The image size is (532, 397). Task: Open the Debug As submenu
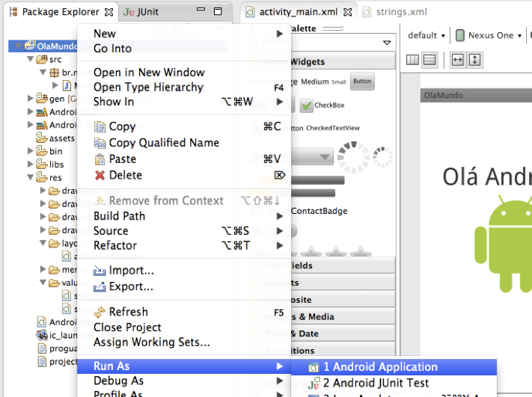184,381
